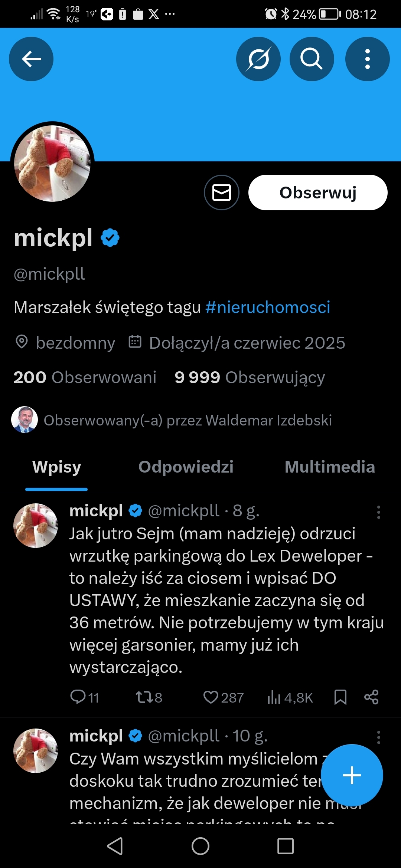View the 200 Obserwowani list
This screenshot has width=401, height=868.
(85, 378)
